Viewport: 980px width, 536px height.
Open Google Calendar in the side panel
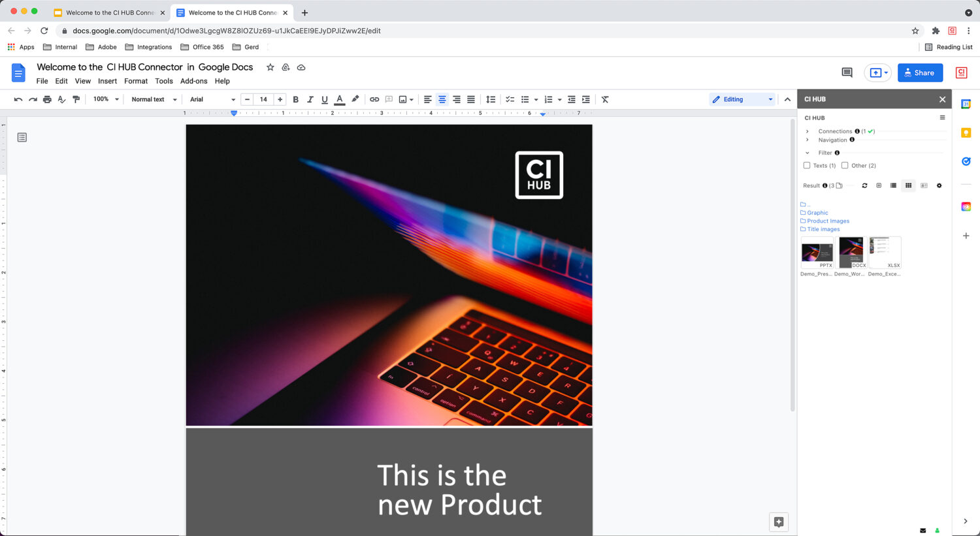[x=966, y=104]
